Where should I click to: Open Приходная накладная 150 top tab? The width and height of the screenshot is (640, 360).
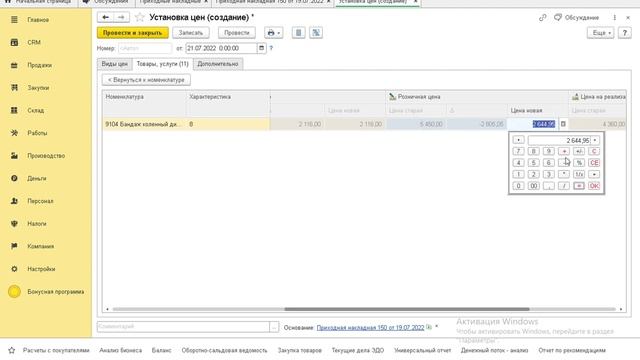coord(273,2)
